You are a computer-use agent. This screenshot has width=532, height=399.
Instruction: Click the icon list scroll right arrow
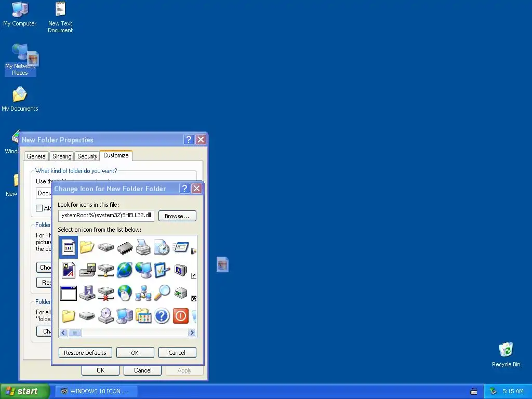[192, 333]
